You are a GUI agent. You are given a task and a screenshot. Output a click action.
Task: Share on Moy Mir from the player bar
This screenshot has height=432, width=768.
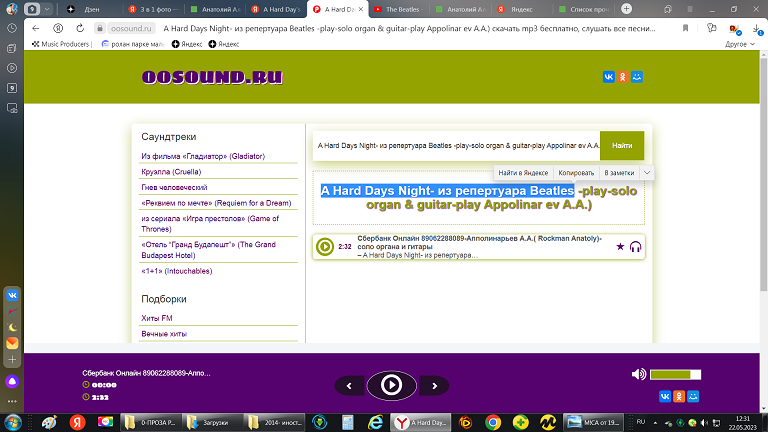coord(693,396)
